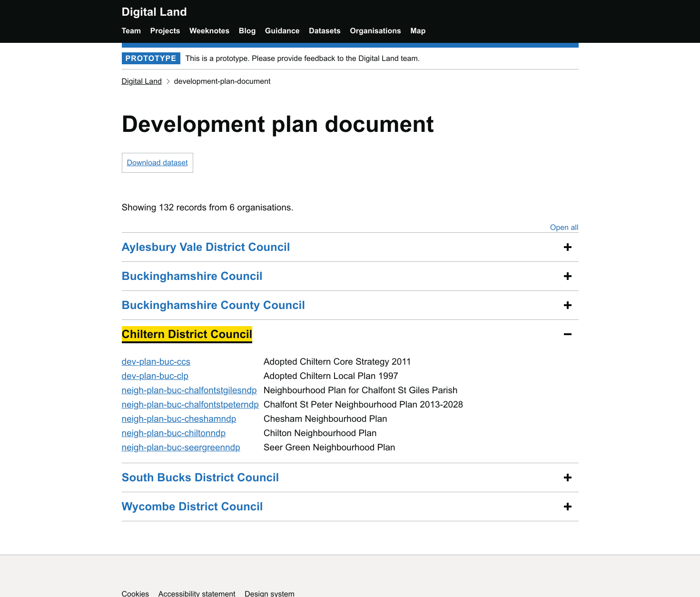Click 'Chilton Neighbourhood Plan' text
The height and width of the screenshot is (597, 700).
tap(320, 433)
